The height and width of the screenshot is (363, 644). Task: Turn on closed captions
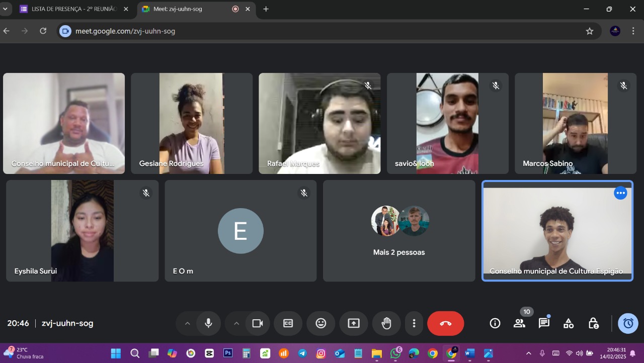click(288, 323)
